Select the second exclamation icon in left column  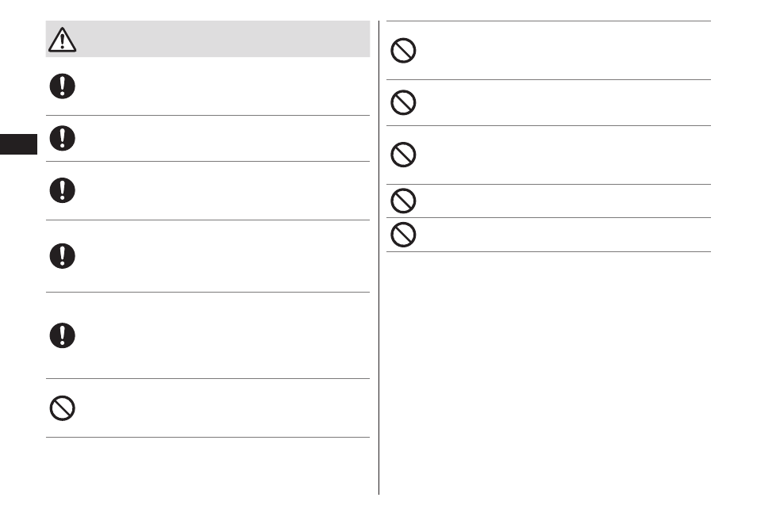(62, 139)
